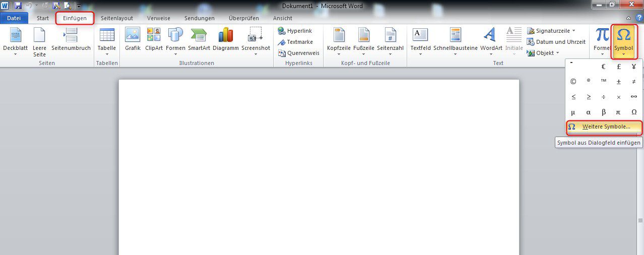Expand the Objekt dropdown arrow

pos(557,53)
